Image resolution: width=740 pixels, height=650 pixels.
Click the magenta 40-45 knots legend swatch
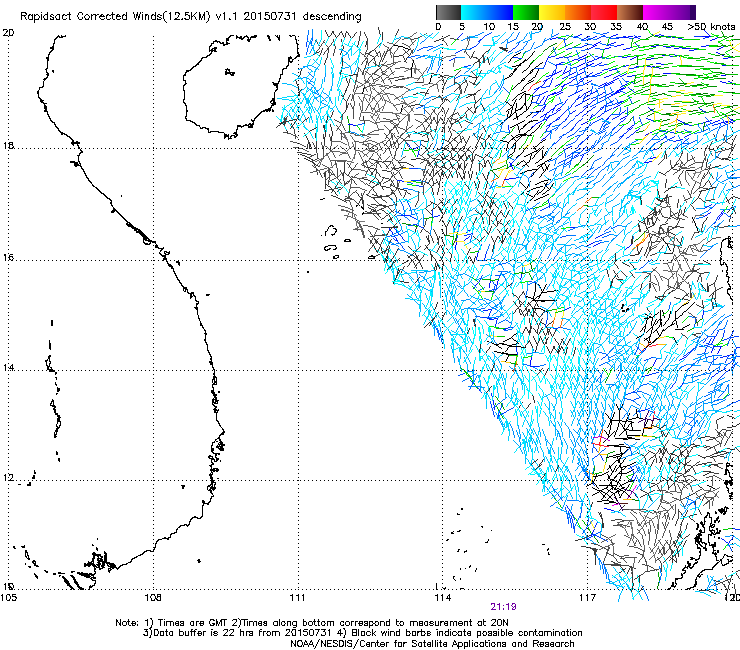pos(656,12)
